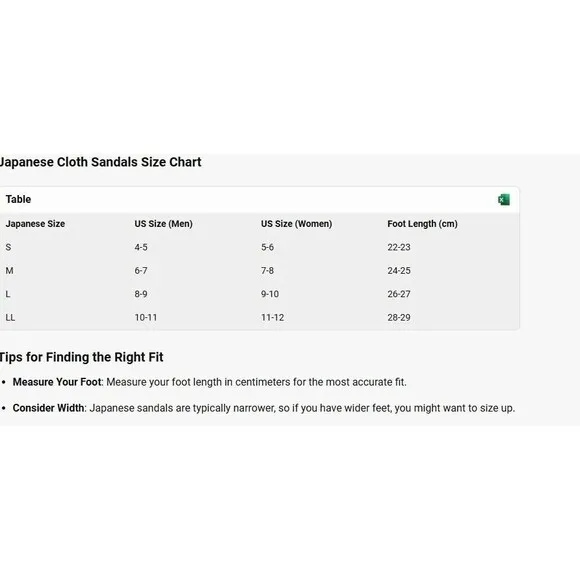Screen dimensions: 580x580
Task: Click the 'LL' size row cell
Action: pyautogui.click(x=10, y=317)
